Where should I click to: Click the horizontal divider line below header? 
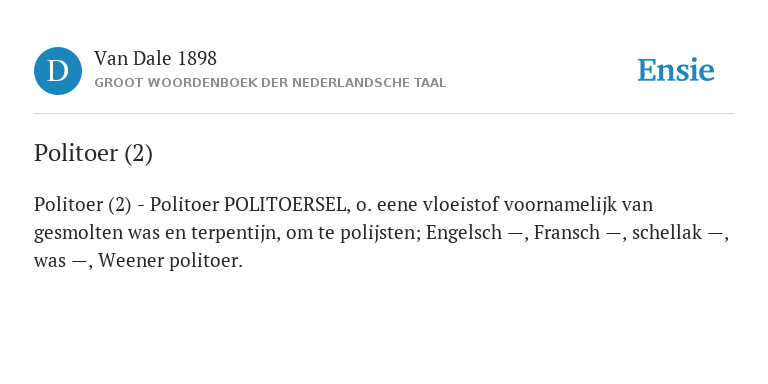[x=384, y=114]
